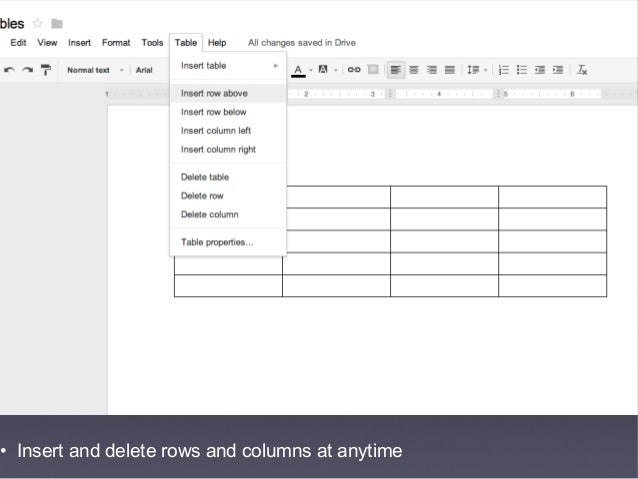638x479 pixels.
Task: Open Table properties dialog
Action: (x=216, y=241)
